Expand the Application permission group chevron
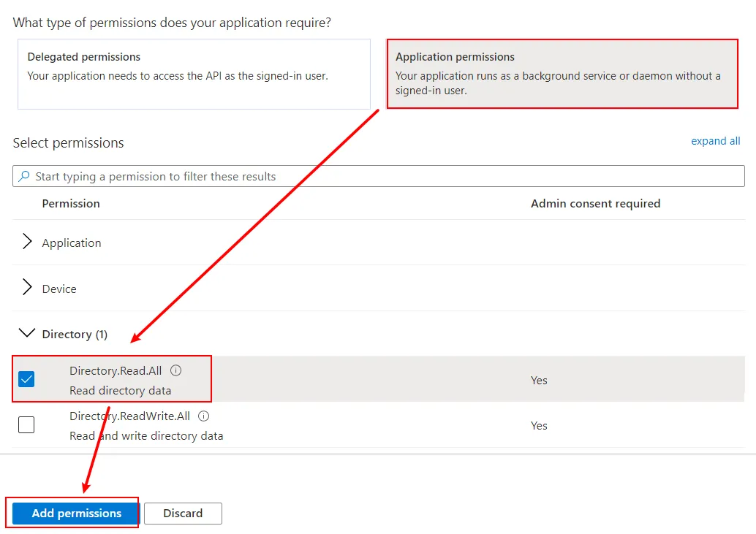Screen dimensions: 756x534 click(x=27, y=242)
